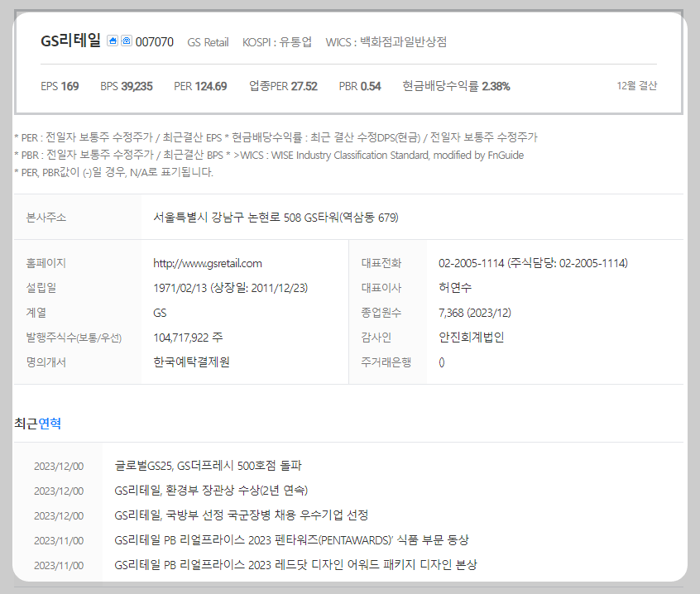
Task: Select stock code 007070
Action: tap(155, 42)
